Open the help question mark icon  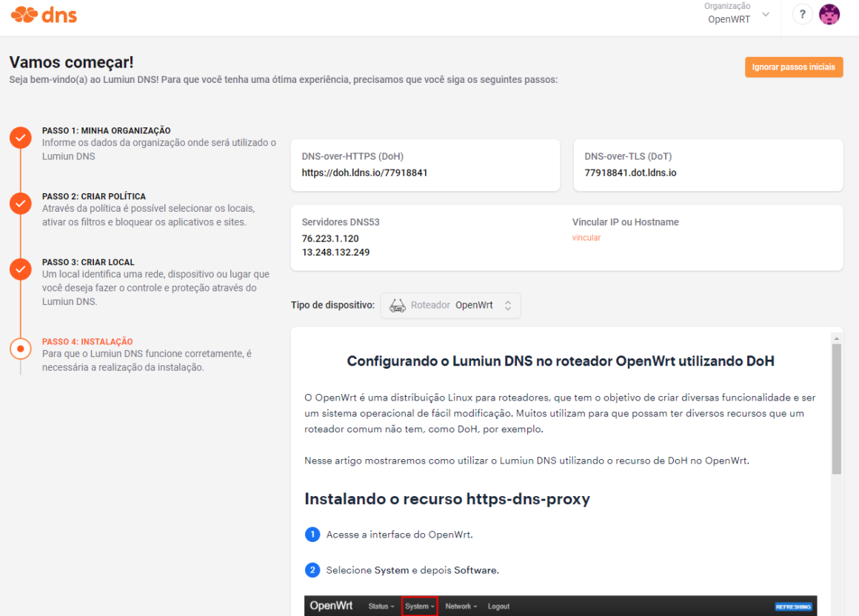click(x=803, y=14)
